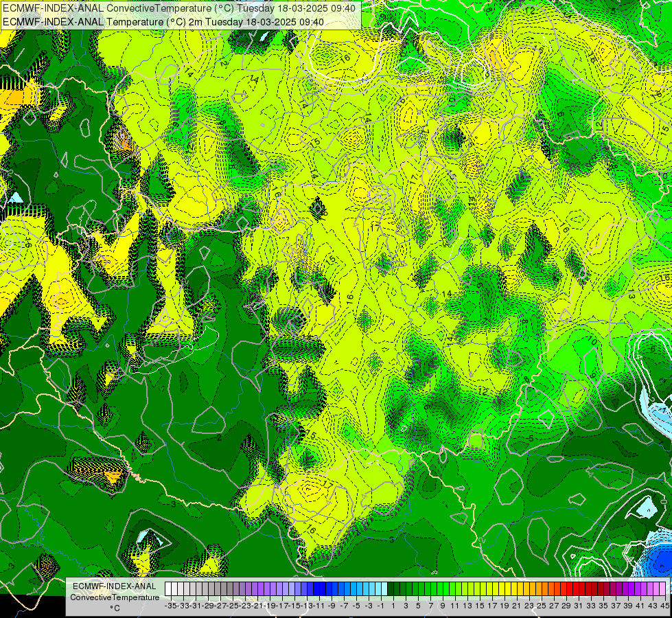This screenshot has height=618, width=672.
Task: Select the pink swatch above 45 in legend
Action: tap(662, 588)
